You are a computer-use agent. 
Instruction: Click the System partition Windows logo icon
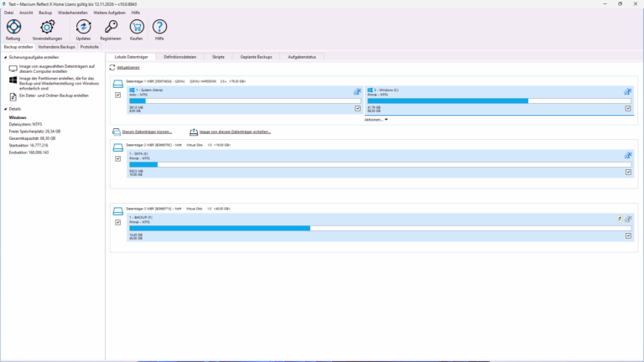point(132,90)
